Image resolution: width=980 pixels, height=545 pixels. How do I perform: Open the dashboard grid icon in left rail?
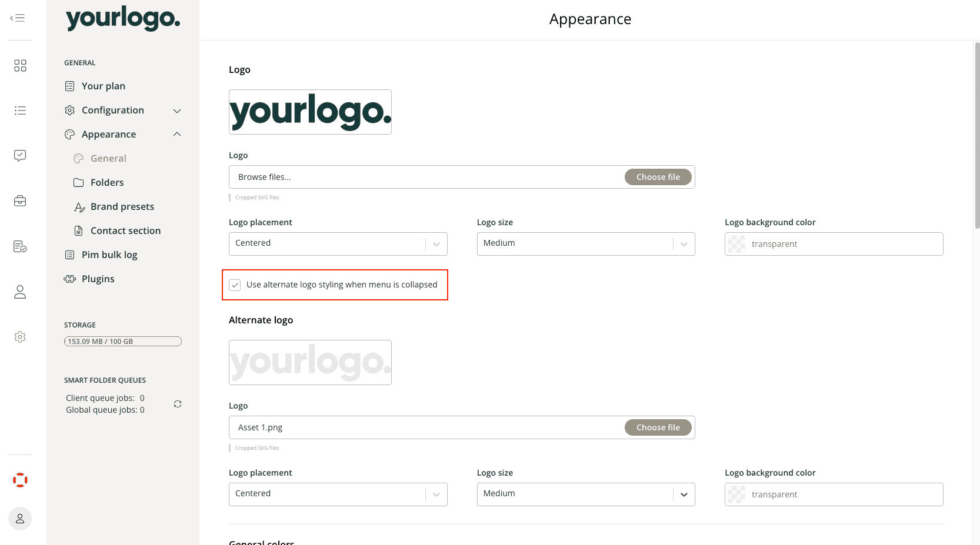(20, 65)
